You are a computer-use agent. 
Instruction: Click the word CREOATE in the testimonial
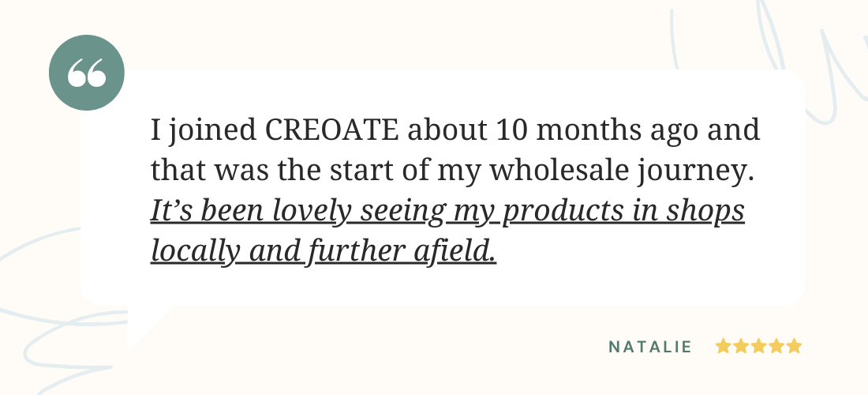click(x=331, y=130)
